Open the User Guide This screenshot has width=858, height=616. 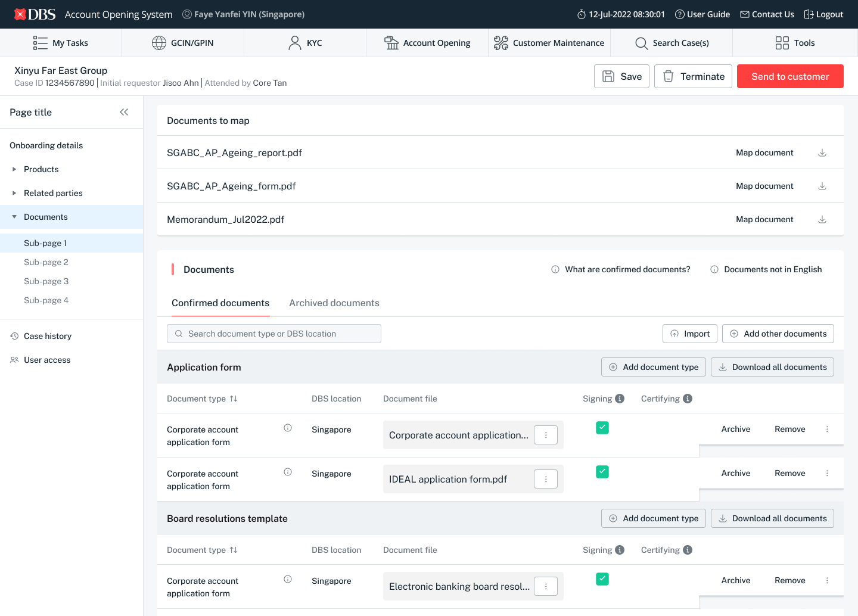[702, 14]
